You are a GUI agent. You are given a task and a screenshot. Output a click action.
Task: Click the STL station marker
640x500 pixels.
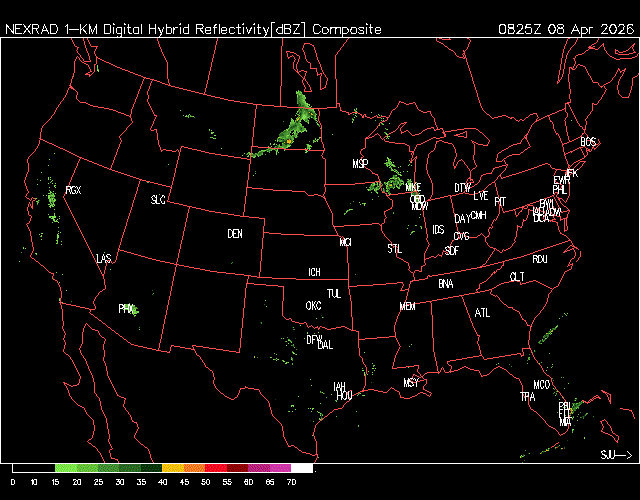pos(394,248)
